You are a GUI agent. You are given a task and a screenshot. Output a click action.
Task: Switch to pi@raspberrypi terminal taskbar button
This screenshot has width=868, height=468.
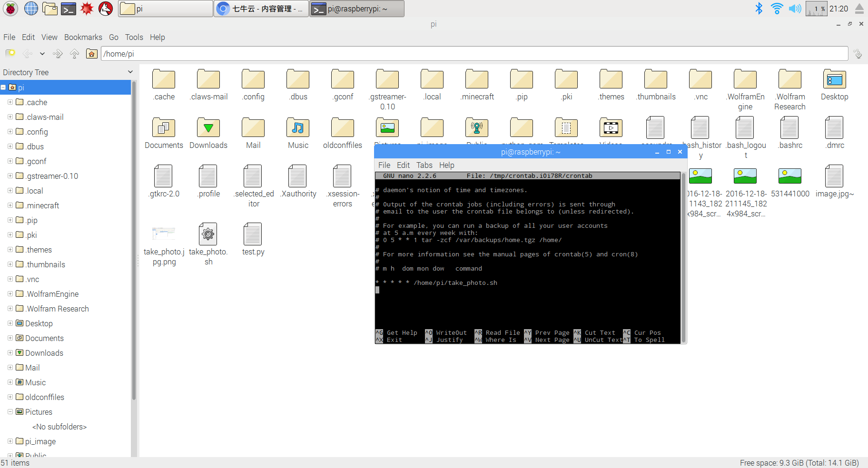click(357, 9)
